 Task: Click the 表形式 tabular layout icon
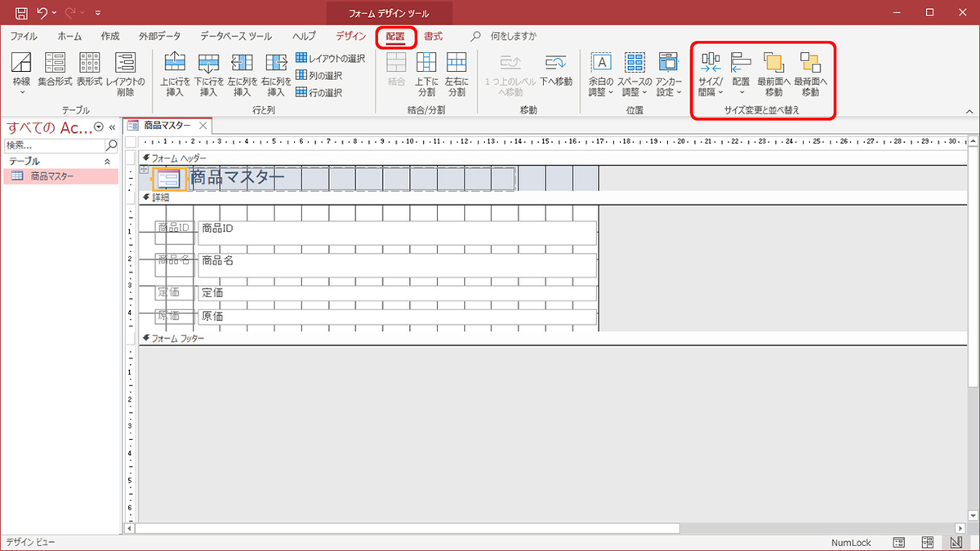(x=89, y=63)
